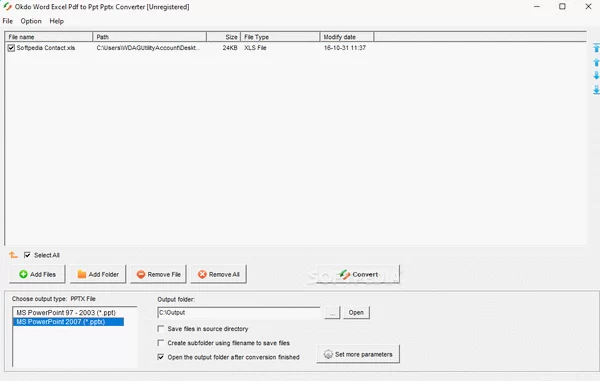Click the XLS File type cell
The width and height of the screenshot is (600, 381).
tap(255, 48)
